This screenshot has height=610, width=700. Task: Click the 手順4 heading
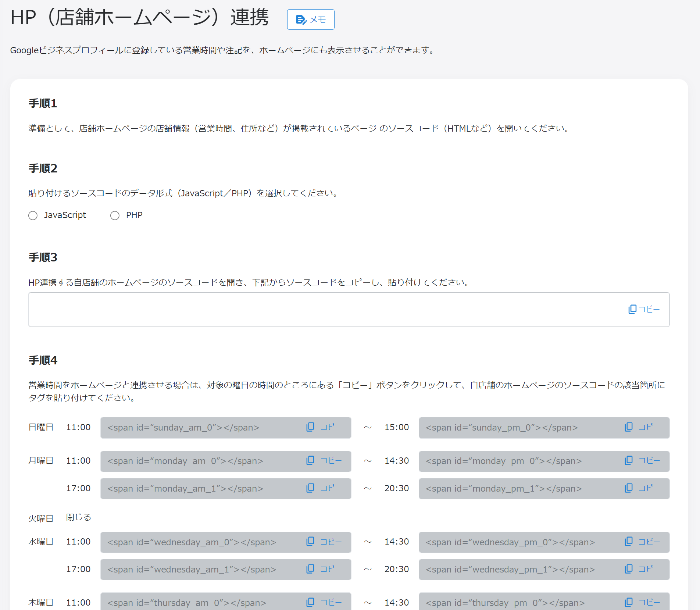[43, 360]
